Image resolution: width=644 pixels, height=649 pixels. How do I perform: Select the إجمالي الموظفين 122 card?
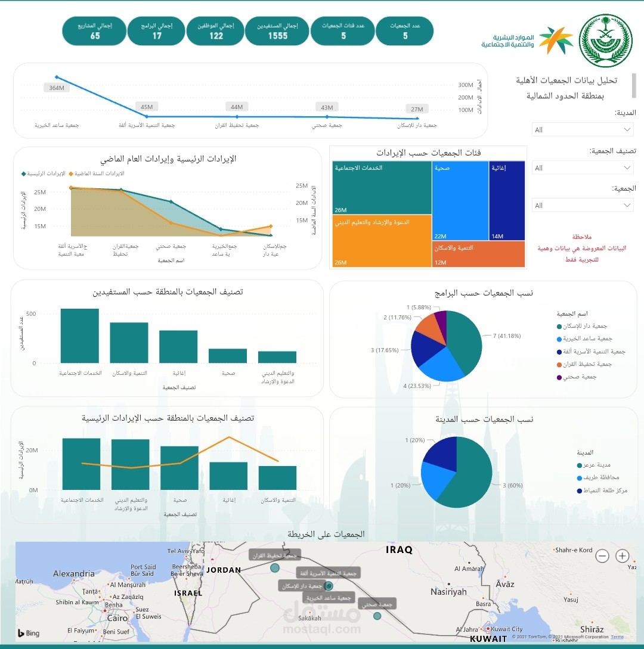click(x=215, y=31)
